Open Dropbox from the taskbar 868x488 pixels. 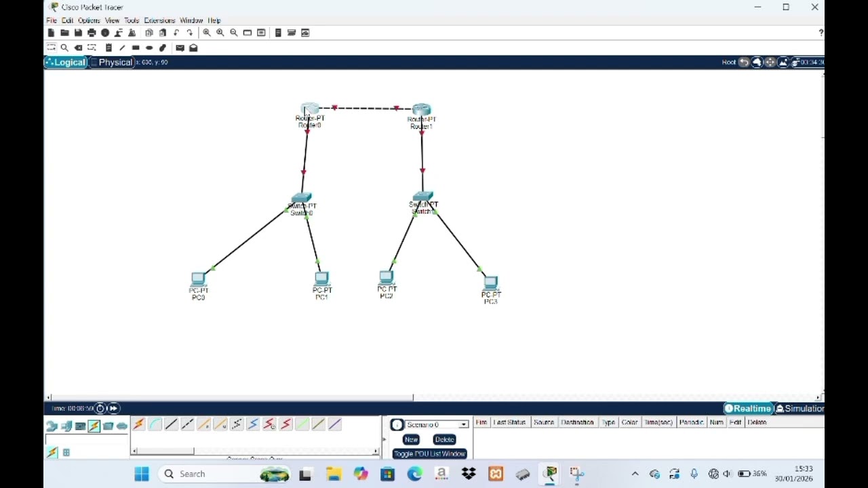click(469, 474)
